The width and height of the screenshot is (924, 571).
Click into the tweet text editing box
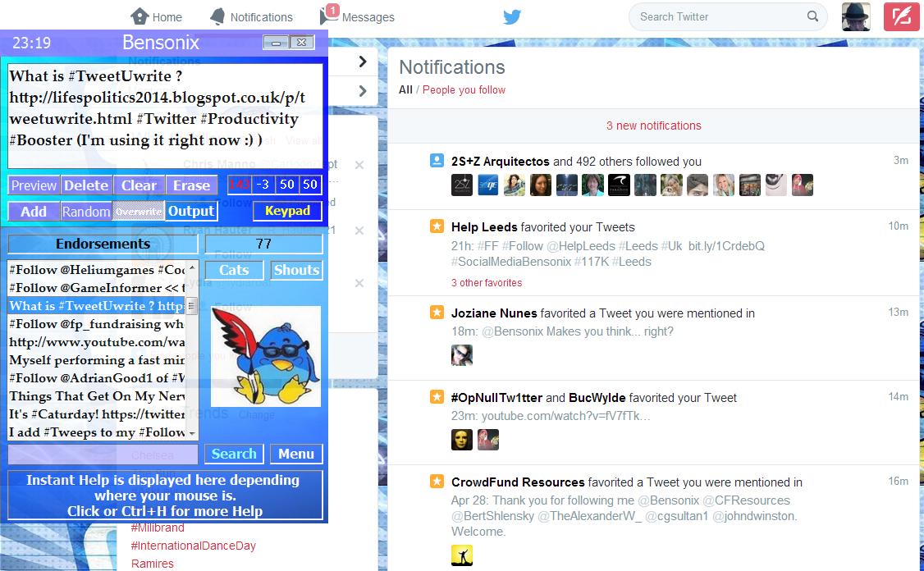166,116
